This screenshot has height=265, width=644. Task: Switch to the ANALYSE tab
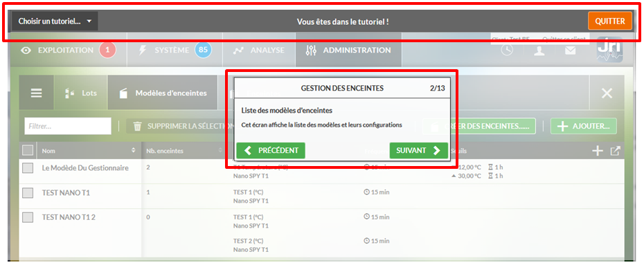coord(259,50)
